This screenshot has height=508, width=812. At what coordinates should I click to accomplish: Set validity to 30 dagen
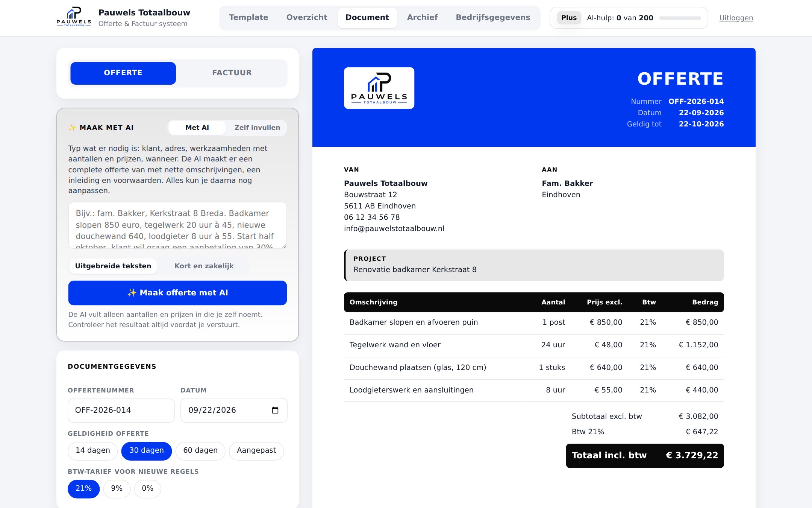coord(147,451)
